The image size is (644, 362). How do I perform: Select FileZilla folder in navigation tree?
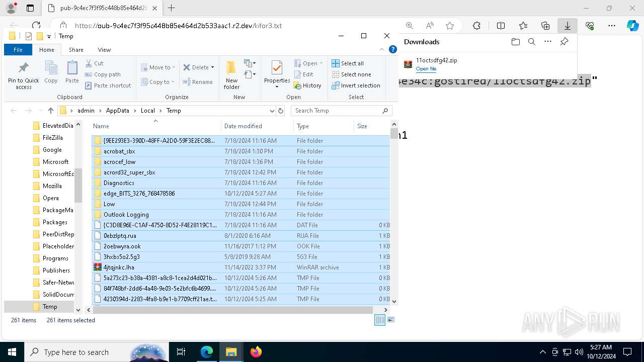52,138
